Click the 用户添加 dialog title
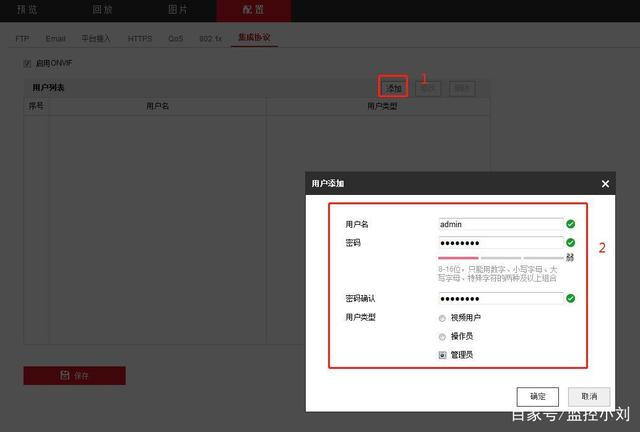The height and width of the screenshot is (432, 640). (x=328, y=184)
